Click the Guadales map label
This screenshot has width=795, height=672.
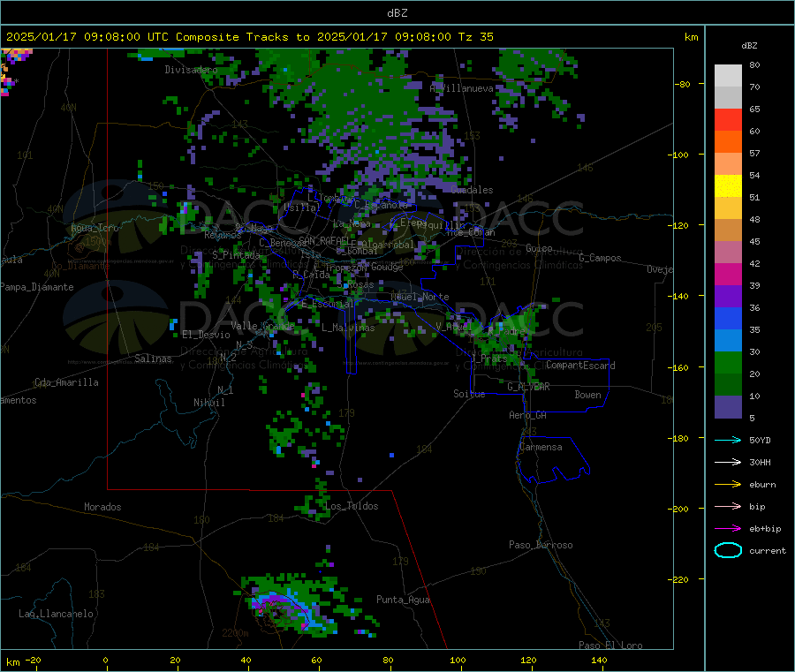472,190
